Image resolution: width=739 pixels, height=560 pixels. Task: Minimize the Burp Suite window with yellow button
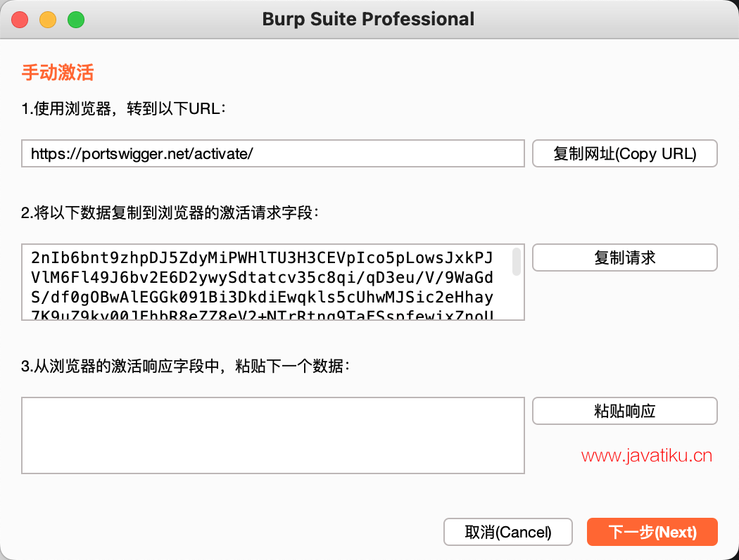pos(48,20)
